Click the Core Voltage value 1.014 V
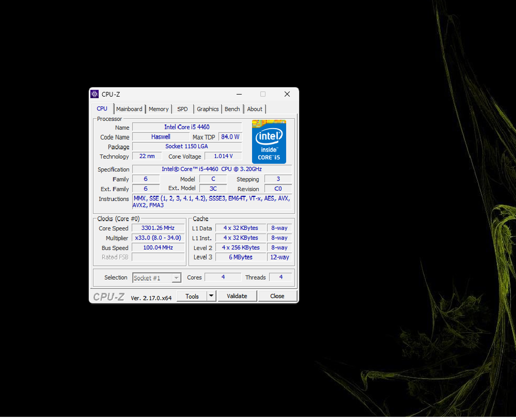Viewport: 516px width, 420px height. [x=223, y=156]
